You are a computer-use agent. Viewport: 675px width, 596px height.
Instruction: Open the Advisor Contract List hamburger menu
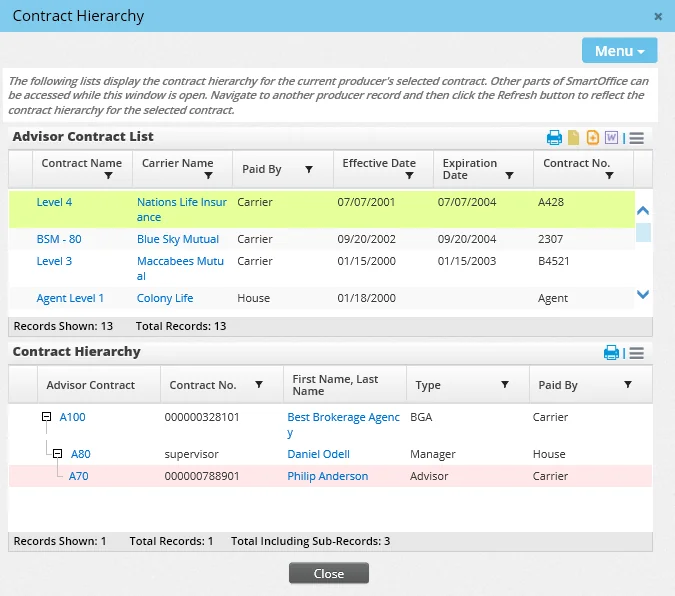click(x=636, y=138)
